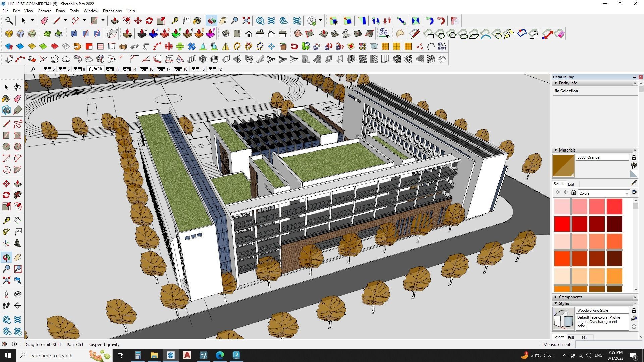Collapse the Materials panel

(556, 150)
